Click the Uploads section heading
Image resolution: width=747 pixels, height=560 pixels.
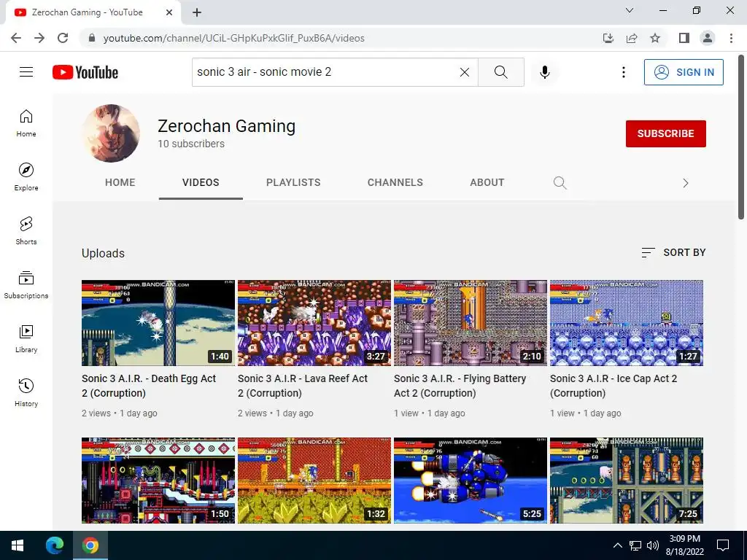pyautogui.click(x=103, y=253)
